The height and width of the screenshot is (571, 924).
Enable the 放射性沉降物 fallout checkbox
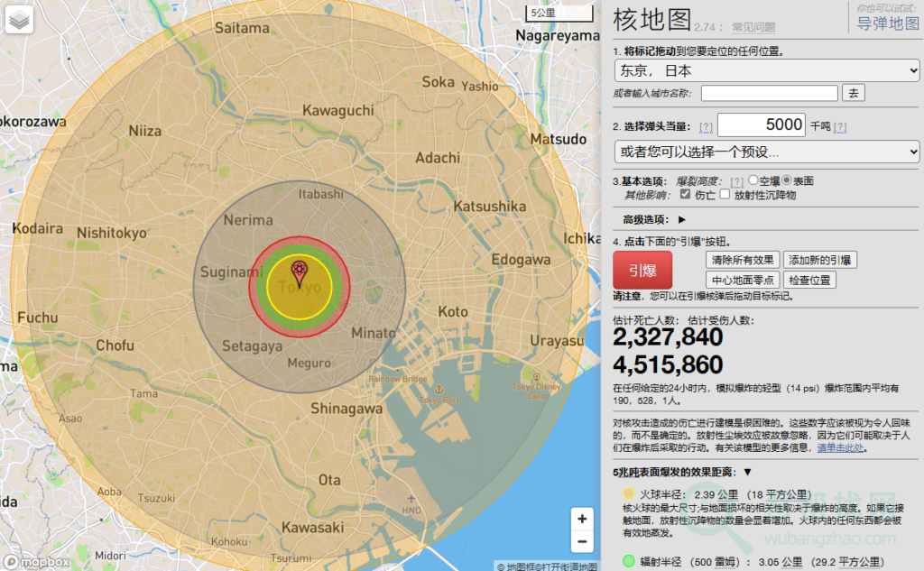tap(725, 194)
